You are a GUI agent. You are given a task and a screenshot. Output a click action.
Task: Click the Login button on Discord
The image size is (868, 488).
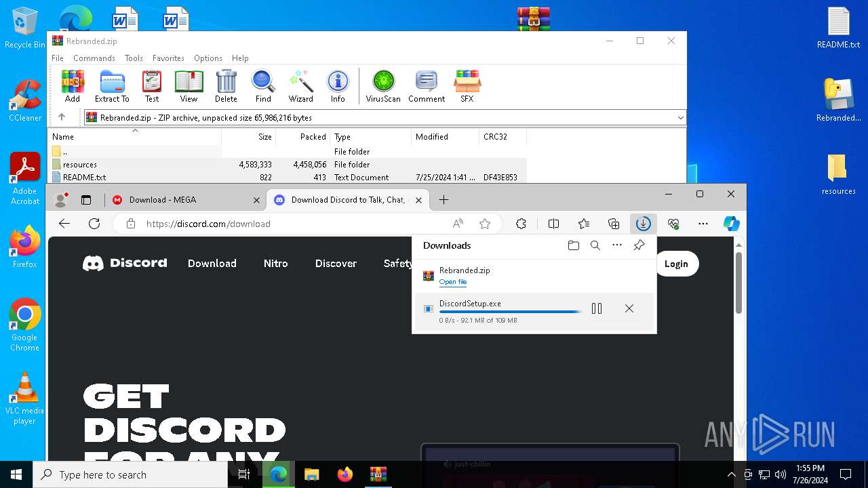[x=676, y=264]
